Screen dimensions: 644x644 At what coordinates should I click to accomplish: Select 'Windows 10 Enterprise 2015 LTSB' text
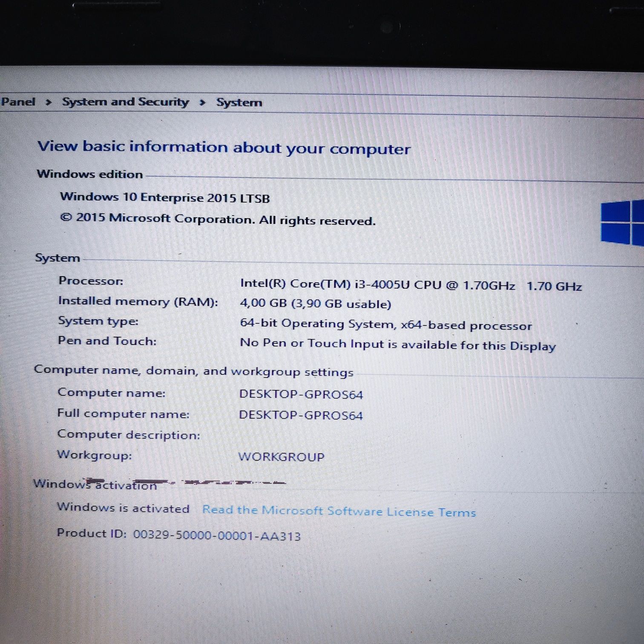[x=165, y=198]
